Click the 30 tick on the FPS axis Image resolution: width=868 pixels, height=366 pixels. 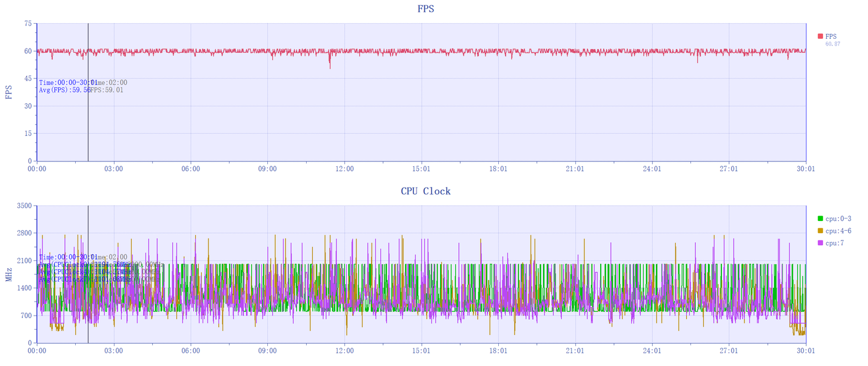(x=28, y=106)
